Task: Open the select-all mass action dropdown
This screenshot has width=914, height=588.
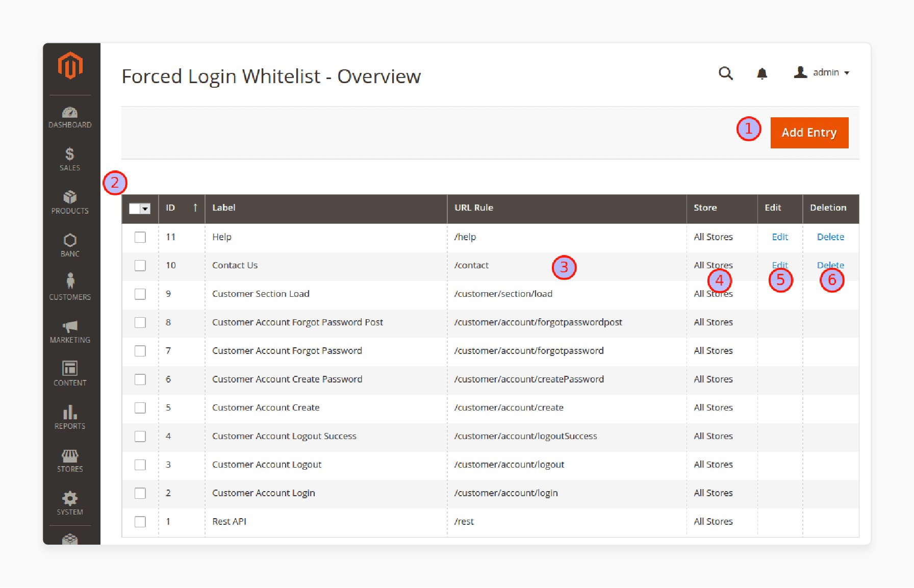Action: [x=140, y=209]
